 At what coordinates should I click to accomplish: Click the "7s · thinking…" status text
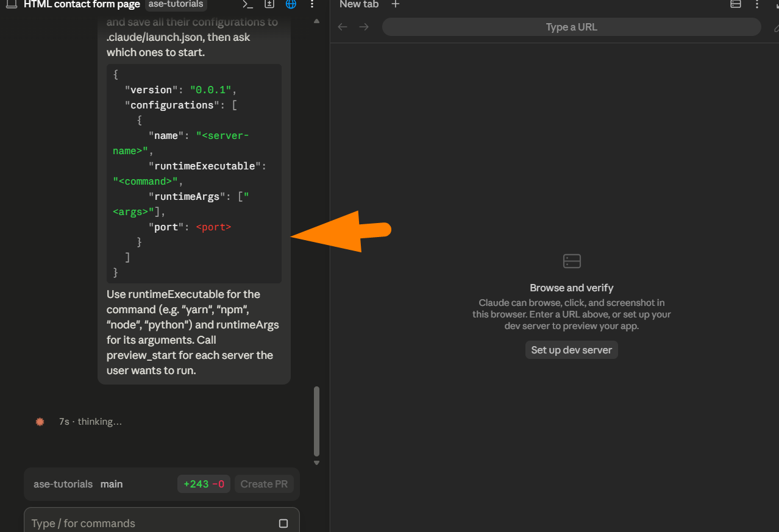pyautogui.click(x=90, y=422)
